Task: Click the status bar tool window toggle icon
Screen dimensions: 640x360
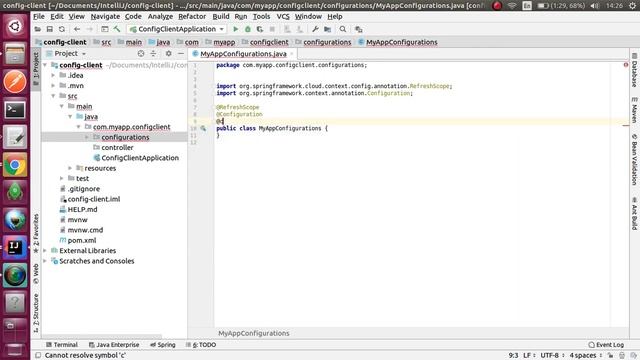Action: (x=38, y=355)
